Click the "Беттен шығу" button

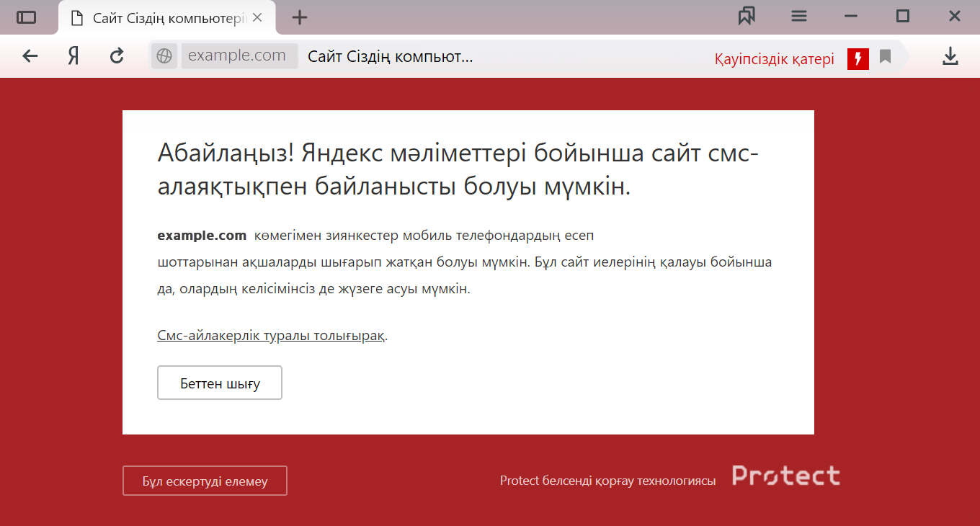220,383
